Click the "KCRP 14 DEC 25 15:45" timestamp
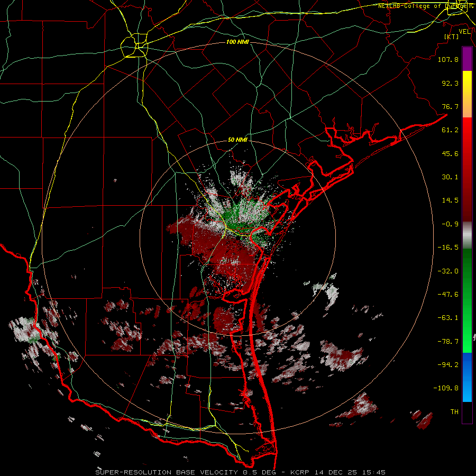Screen dimensions: 476x476 point(338,472)
